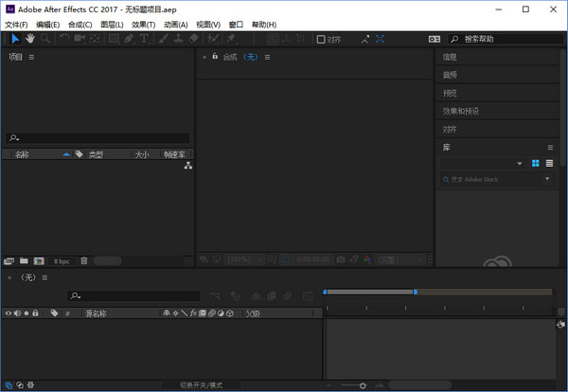568x392 pixels.
Task: Select the Hand tool
Action: (x=30, y=39)
